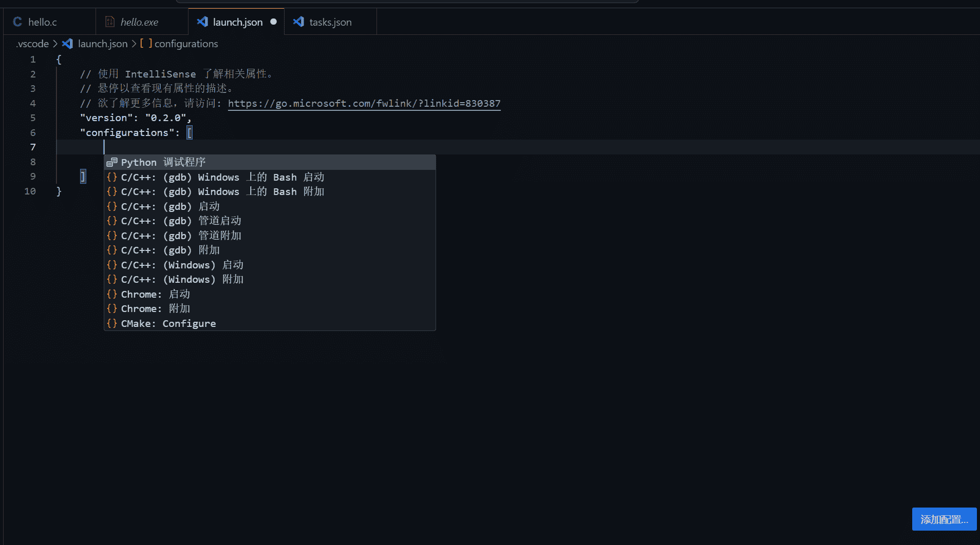Click the binary file icon on hello.exe tab

point(109,22)
